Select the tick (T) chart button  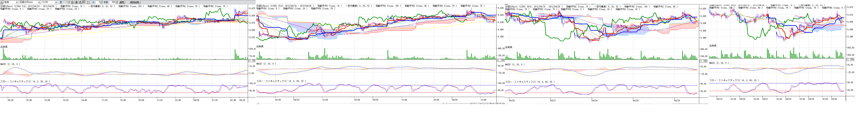[x=88, y=2]
